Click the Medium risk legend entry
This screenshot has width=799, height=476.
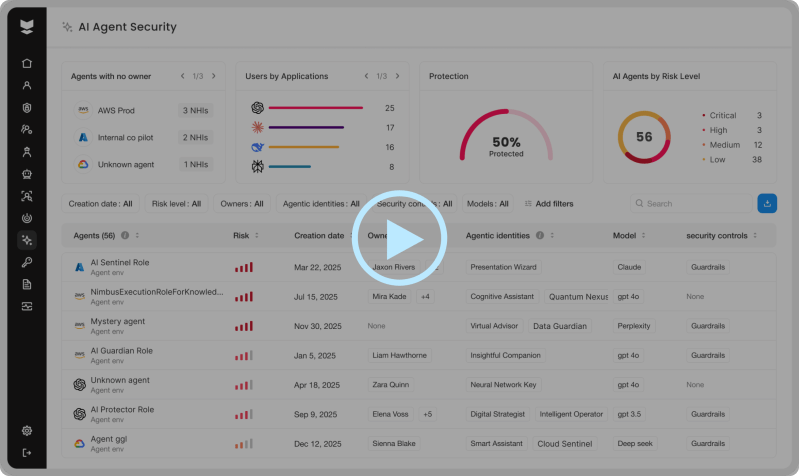coord(732,145)
